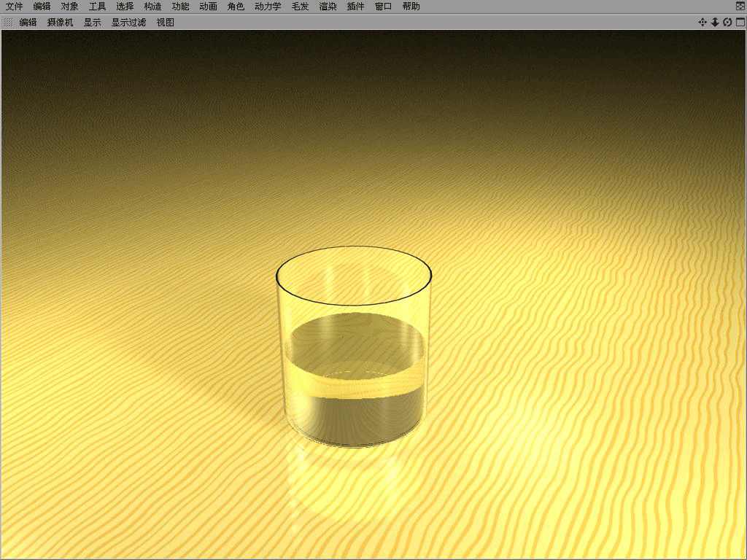Open the viewport 显示过滤 menu

(128, 23)
